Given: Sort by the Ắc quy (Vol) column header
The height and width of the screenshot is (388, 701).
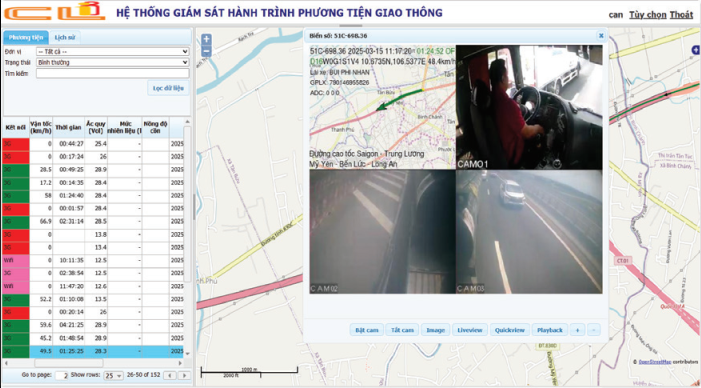Looking at the screenshot, I should click(x=96, y=127).
